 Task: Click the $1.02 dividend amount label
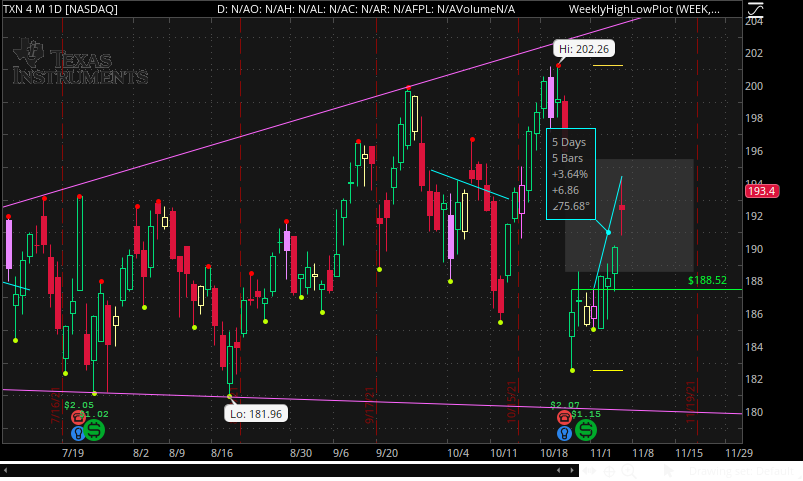point(94,414)
